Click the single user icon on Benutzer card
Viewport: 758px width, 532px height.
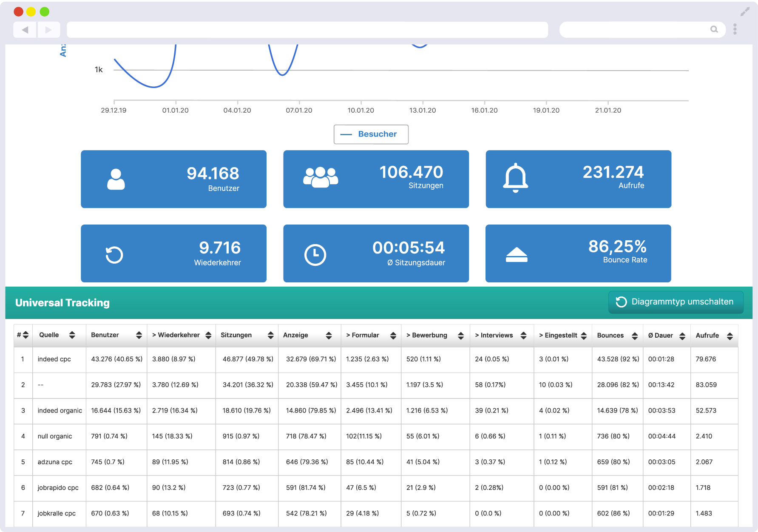(x=116, y=179)
